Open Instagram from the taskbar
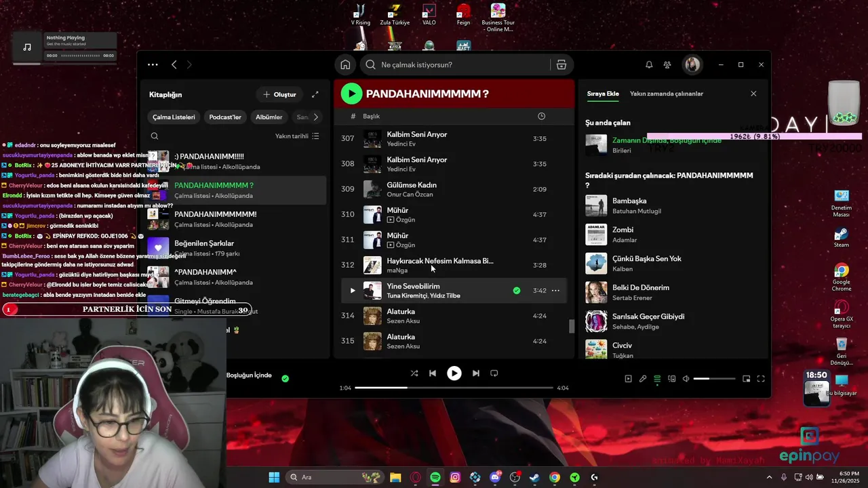Screen dimensions: 868x488 455,477
